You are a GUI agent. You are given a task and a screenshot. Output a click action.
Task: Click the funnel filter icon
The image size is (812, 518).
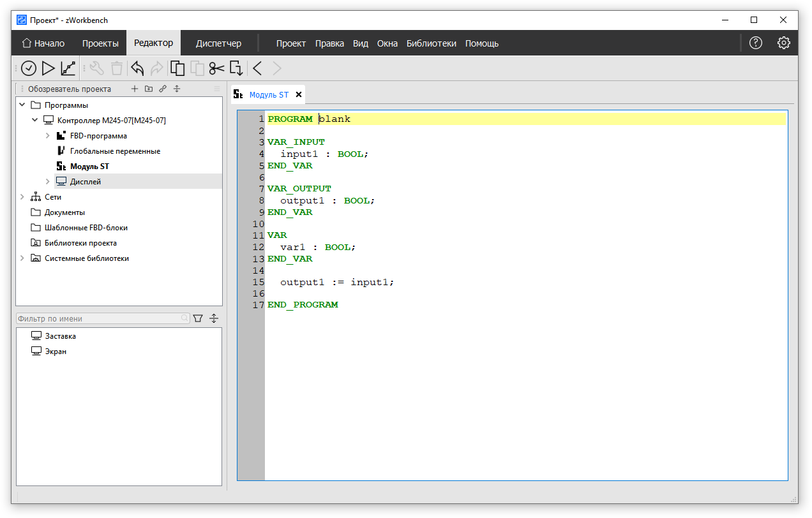point(198,318)
